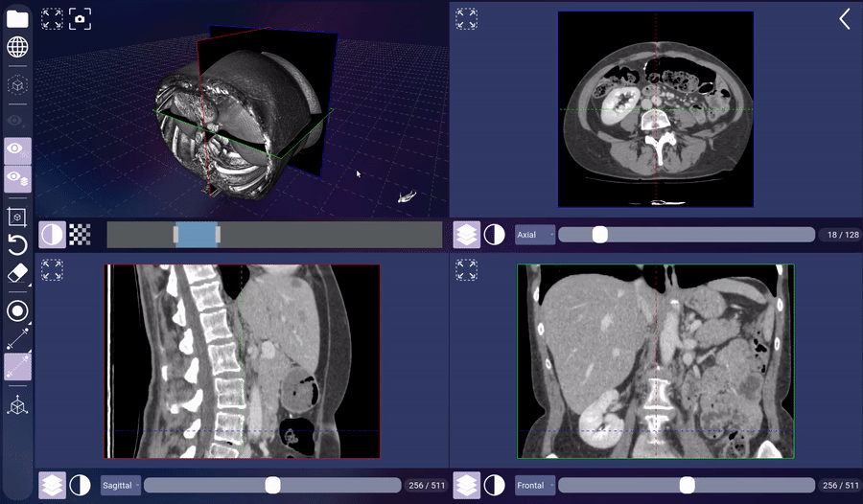Click the globe icon in sidebar

coord(17,47)
